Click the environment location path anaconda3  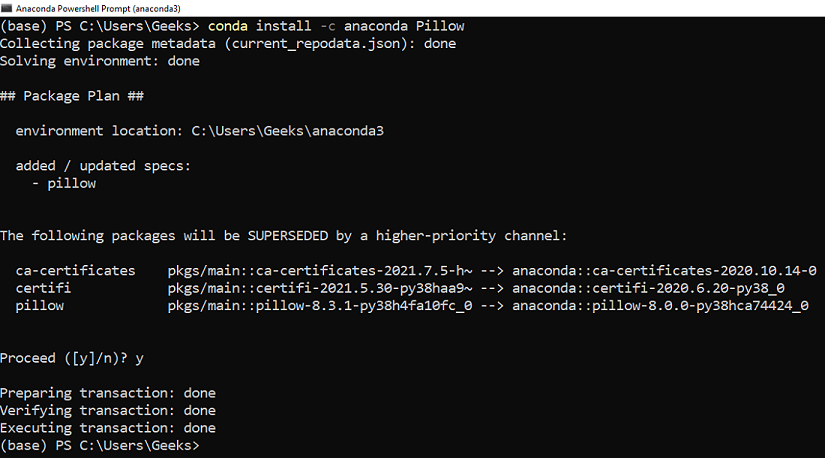(287, 131)
